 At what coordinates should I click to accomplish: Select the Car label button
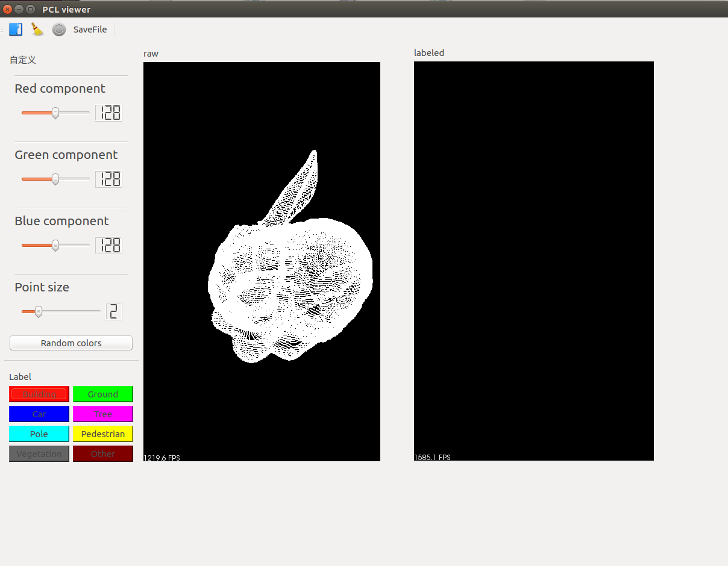(x=39, y=414)
